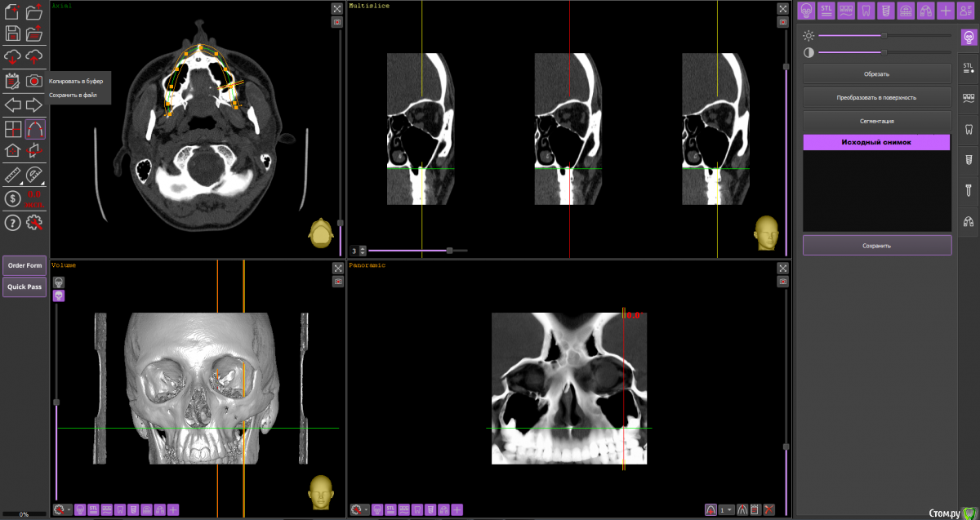
Task: Click the dollar sign pricing icon
Action: click(x=12, y=198)
